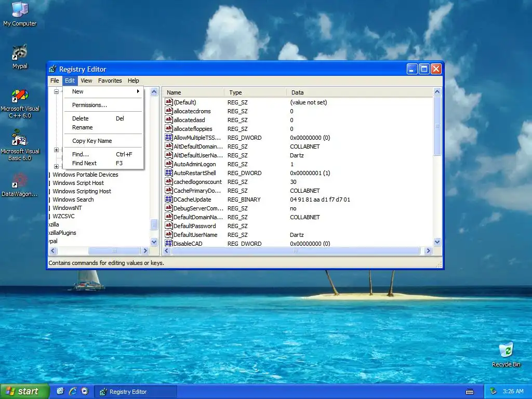Open the File menu
The image size is (532, 399).
tap(55, 81)
